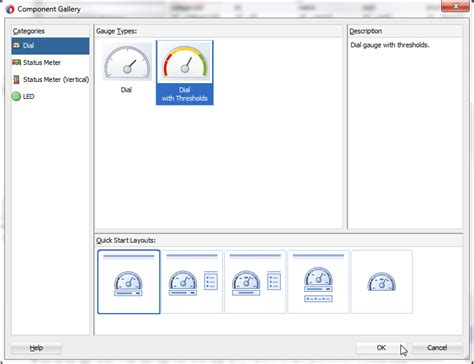
Task: Click the Component Gallery title bar icon
Action: click(10, 9)
